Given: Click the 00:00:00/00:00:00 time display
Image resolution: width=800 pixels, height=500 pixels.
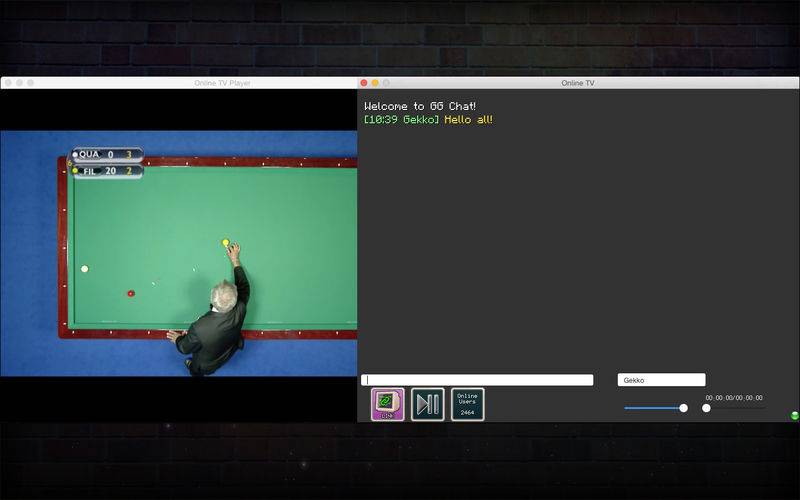Looking at the screenshot, I should pyautogui.click(x=734, y=398).
